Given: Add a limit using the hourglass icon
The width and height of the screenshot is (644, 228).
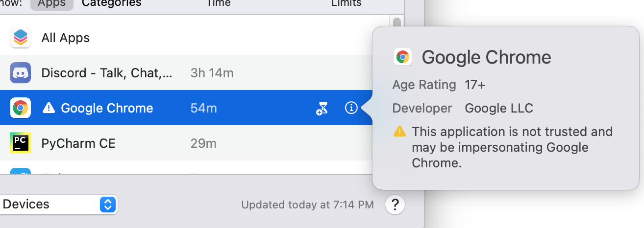Looking at the screenshot, I should click(x=322, y=109).
